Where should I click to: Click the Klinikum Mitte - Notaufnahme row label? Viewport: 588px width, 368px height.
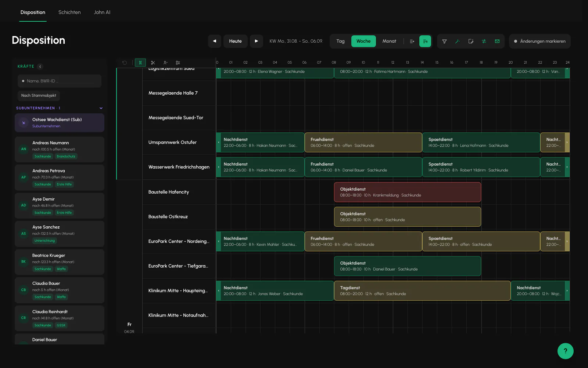[x=178, y=315]
